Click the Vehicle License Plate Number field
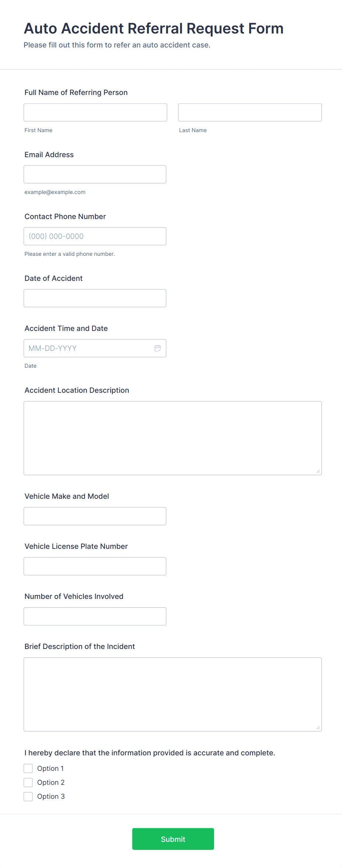 click(95, 566)
